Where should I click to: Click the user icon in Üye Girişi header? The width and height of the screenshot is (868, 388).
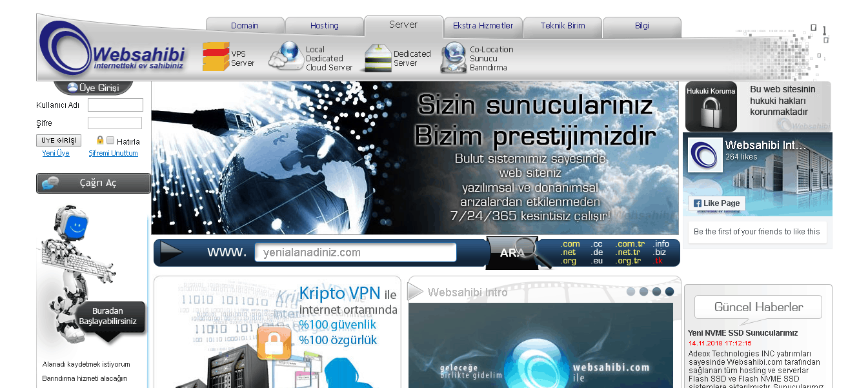(72, 88)
